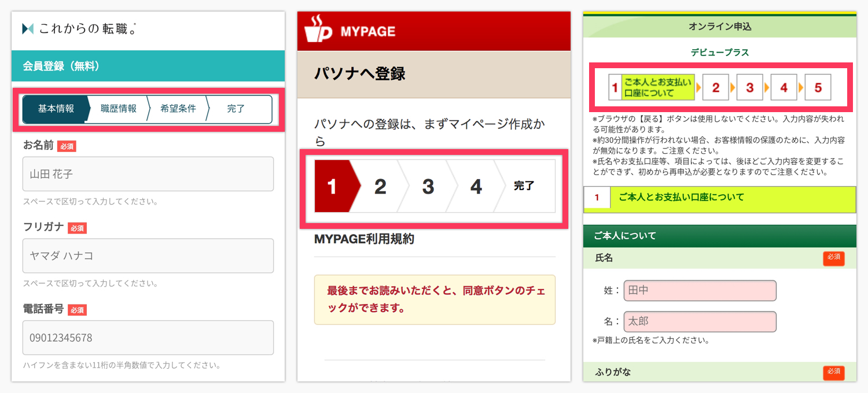The height and width of the screenshot is (393, 868).
Task: Click the オンライン申込 header text
Action: [720, 27]
